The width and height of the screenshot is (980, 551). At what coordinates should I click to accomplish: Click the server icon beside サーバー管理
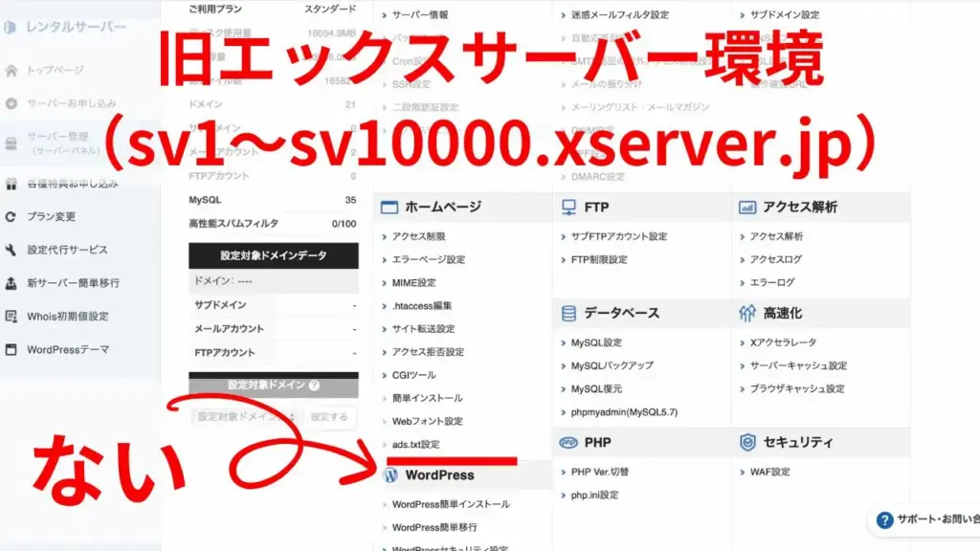point(11,143)
